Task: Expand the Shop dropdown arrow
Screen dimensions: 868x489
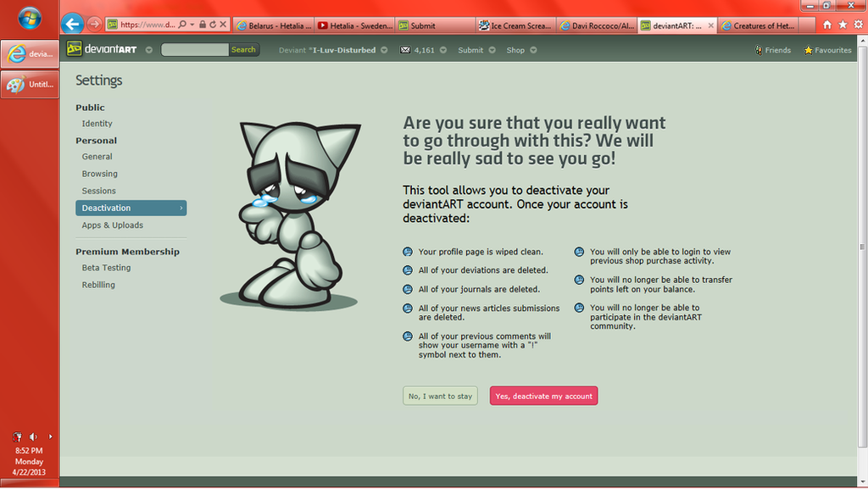Action: pos(533,50)
